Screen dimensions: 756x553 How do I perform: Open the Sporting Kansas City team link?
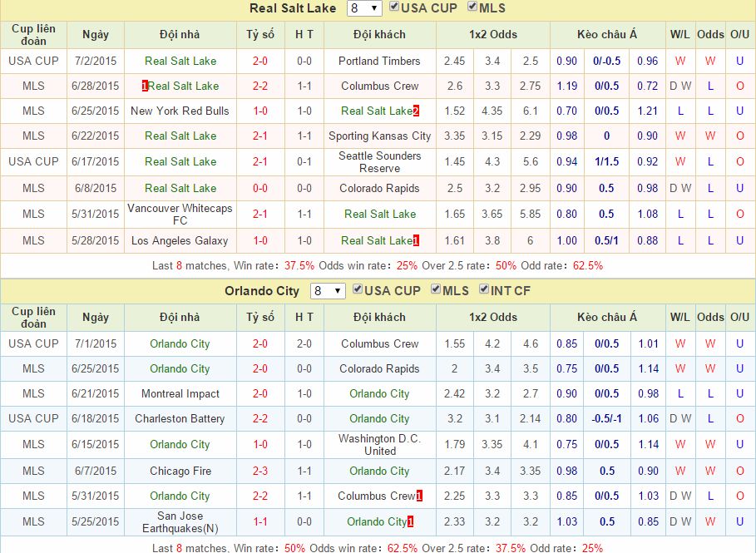click(379, 136)
